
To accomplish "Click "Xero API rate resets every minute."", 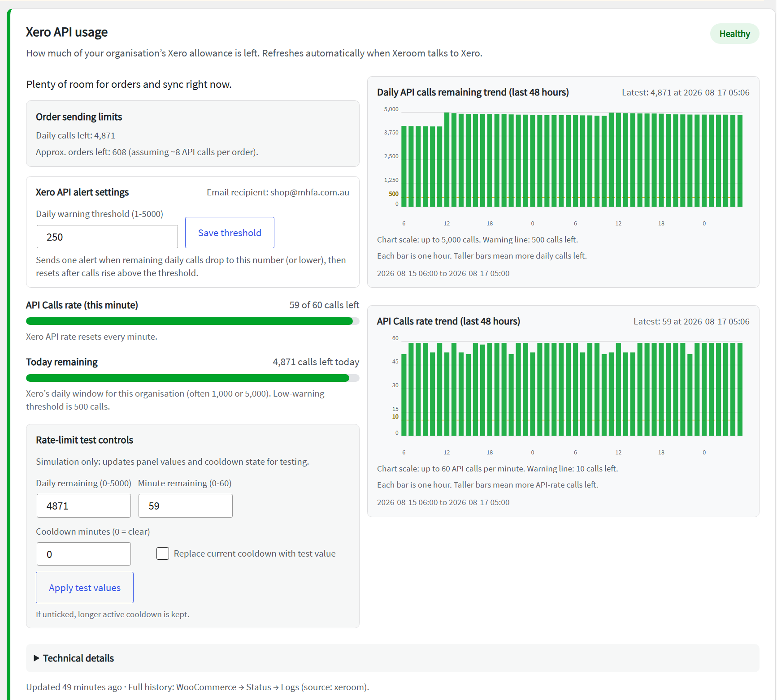I will pos(91,337).
